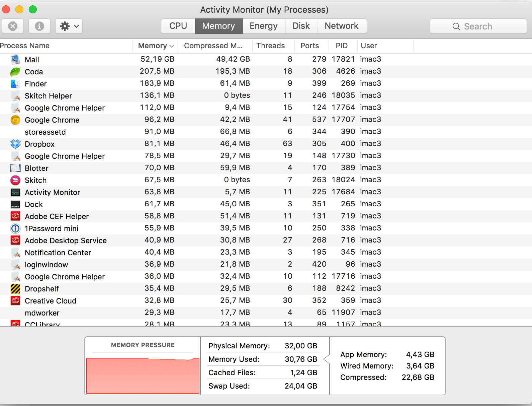Click the Google Chrome Helper 112,0 MB row

tap(266, 108)
